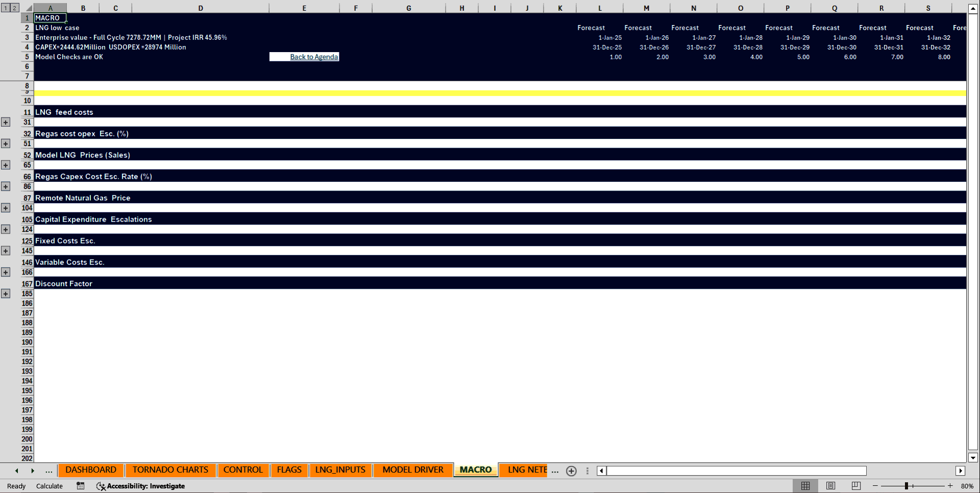Click the next sheet navigation arrow
This screenshot has height=493, width=980.
[x=33, y=471]
